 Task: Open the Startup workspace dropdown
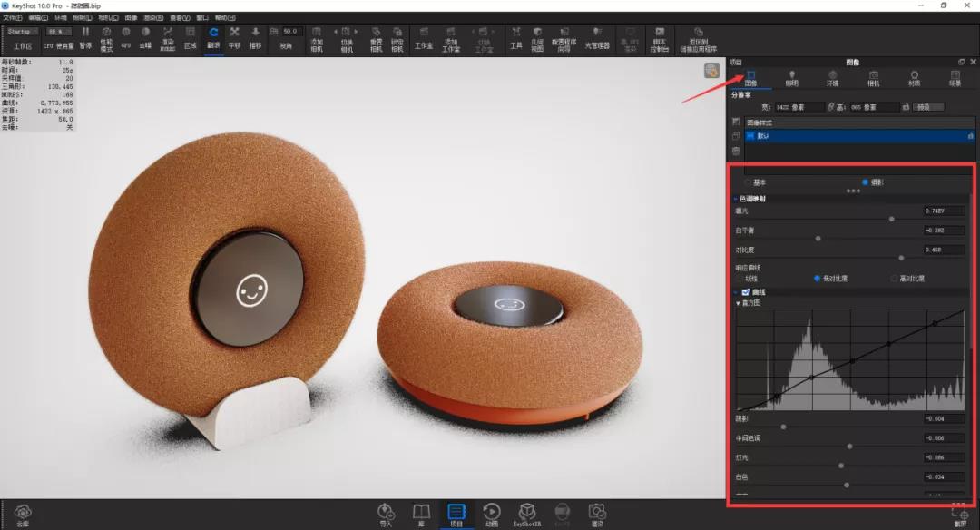point(23,31)
